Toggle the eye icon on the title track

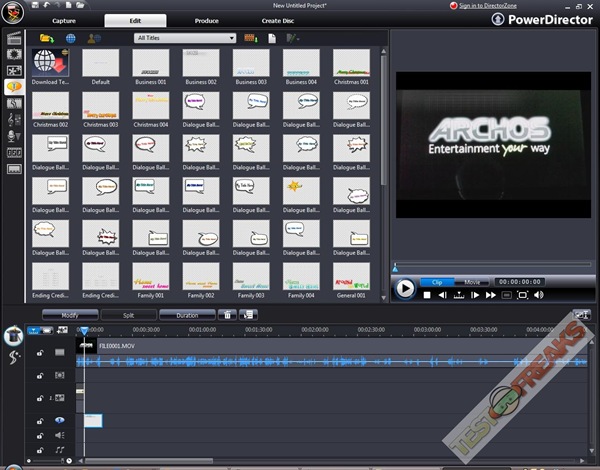(59, 420)
